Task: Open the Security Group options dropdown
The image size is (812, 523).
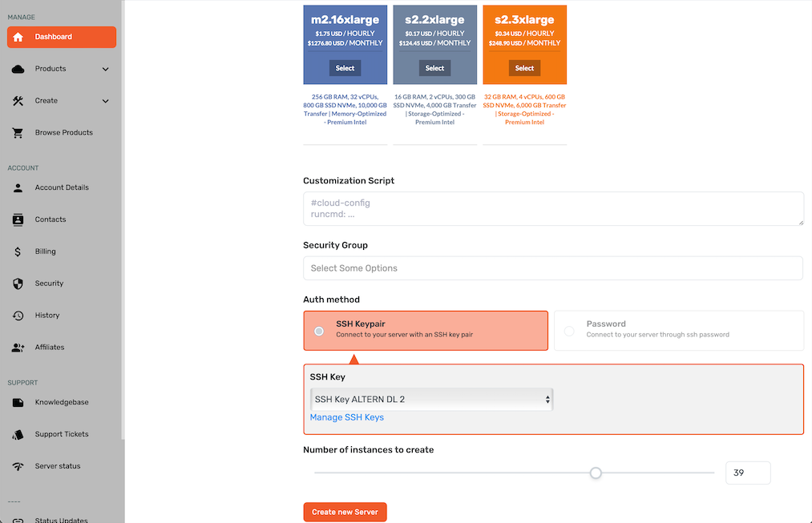Action: 552,268
